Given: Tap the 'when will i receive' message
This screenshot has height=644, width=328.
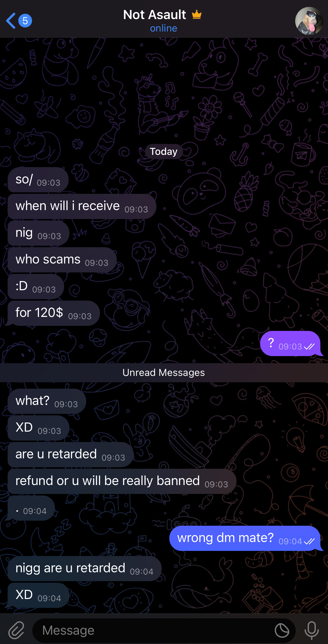Looking at the screenshot, I should tap(82, 206).
